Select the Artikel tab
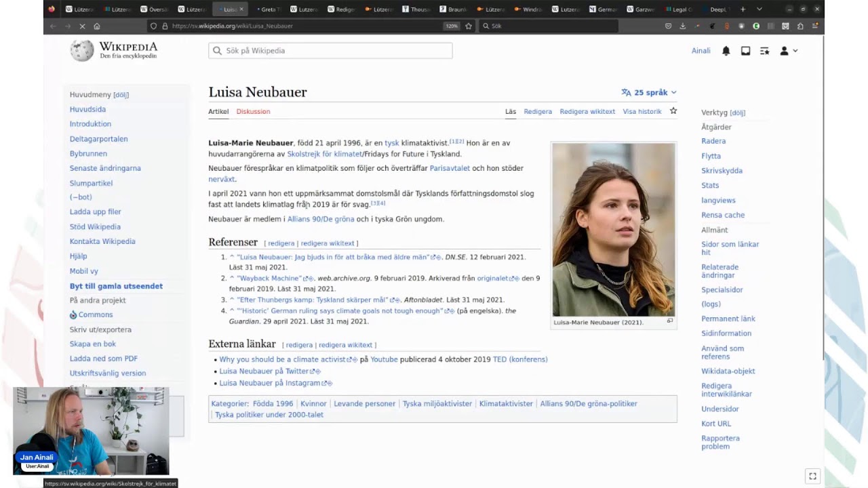868x488 pixels. (x=218, y=111)
